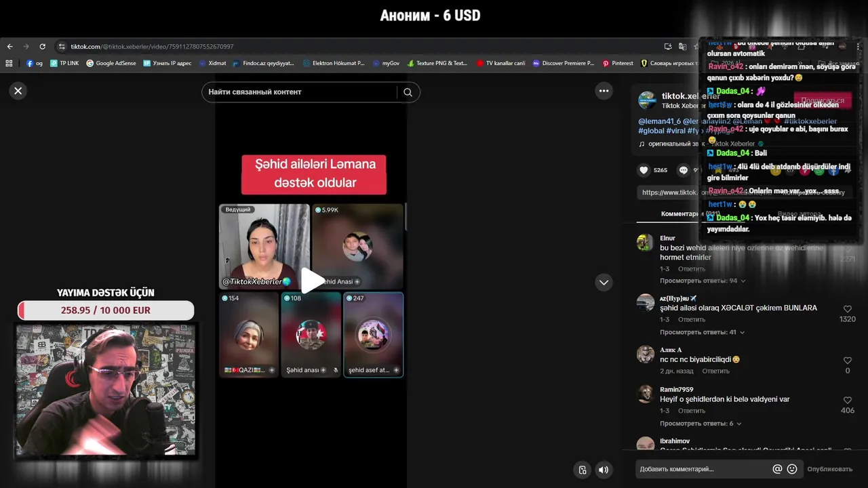The height and width of the screenshot is (488, 868).
Task: Open the TV kanallar canli bookmark
Action: 500,63
